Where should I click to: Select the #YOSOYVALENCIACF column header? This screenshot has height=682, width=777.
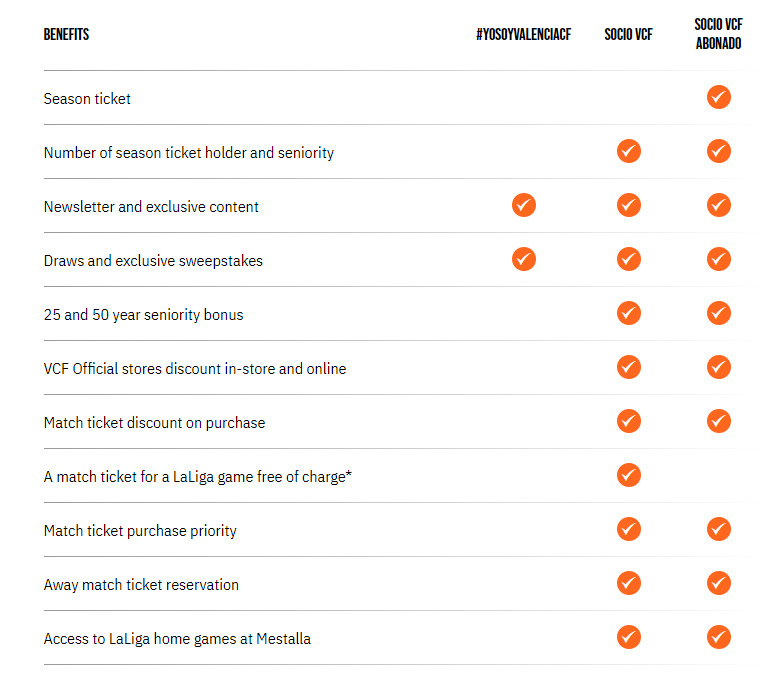(x=523, y=34)
